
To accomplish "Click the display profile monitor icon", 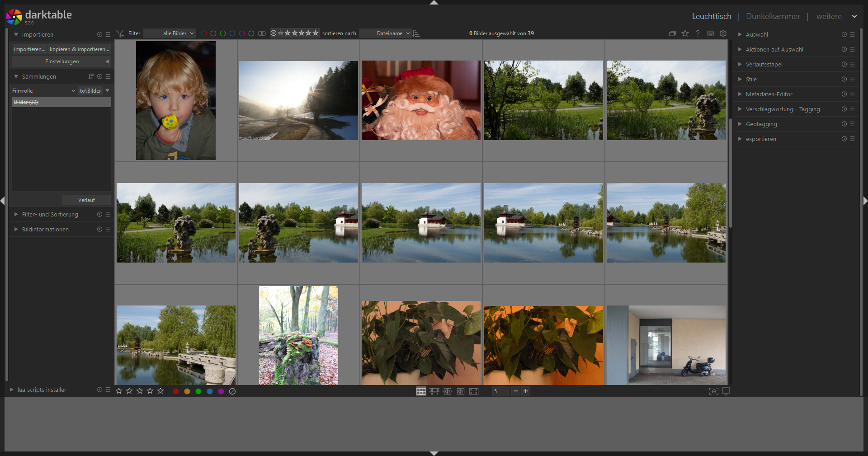I will click(x=726, y=391).
